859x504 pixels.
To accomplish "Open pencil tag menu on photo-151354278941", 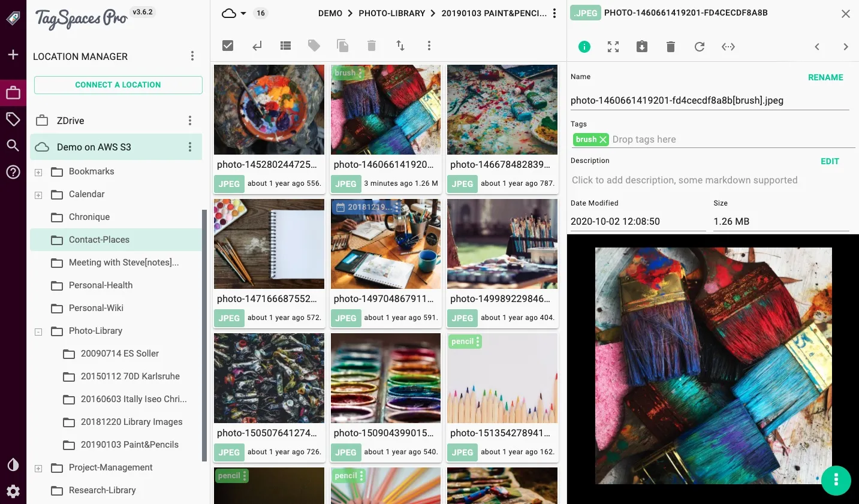I will pos(478,342).
